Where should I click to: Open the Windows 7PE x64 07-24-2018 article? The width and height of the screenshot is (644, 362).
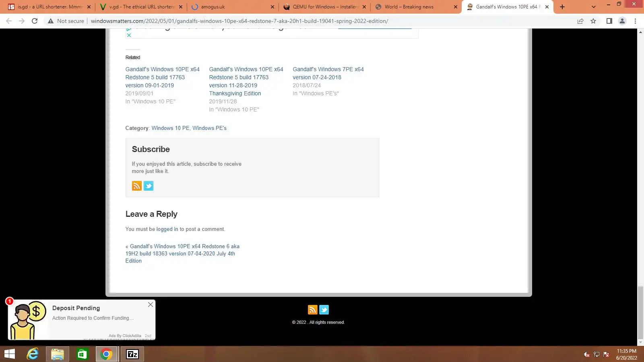(x=328, y=73)
